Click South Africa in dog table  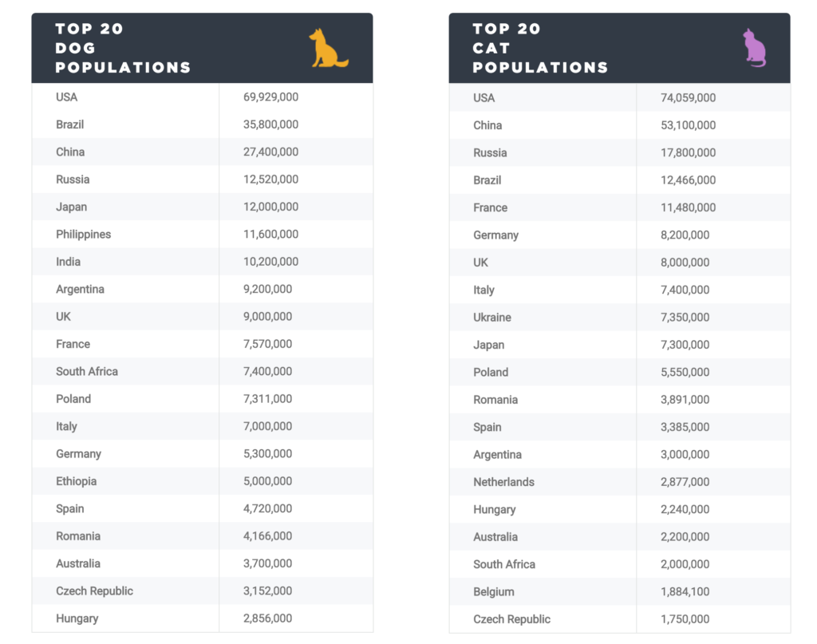(x=87, y=372)
